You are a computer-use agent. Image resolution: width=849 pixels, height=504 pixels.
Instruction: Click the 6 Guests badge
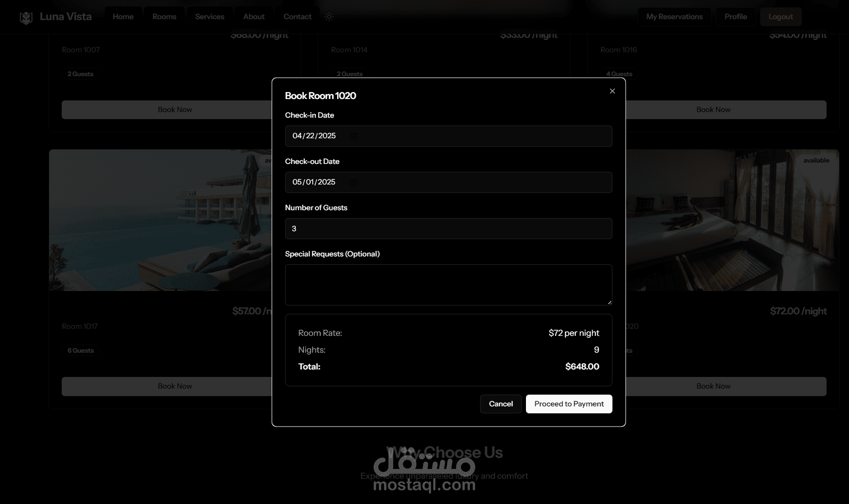coord(80,350)
